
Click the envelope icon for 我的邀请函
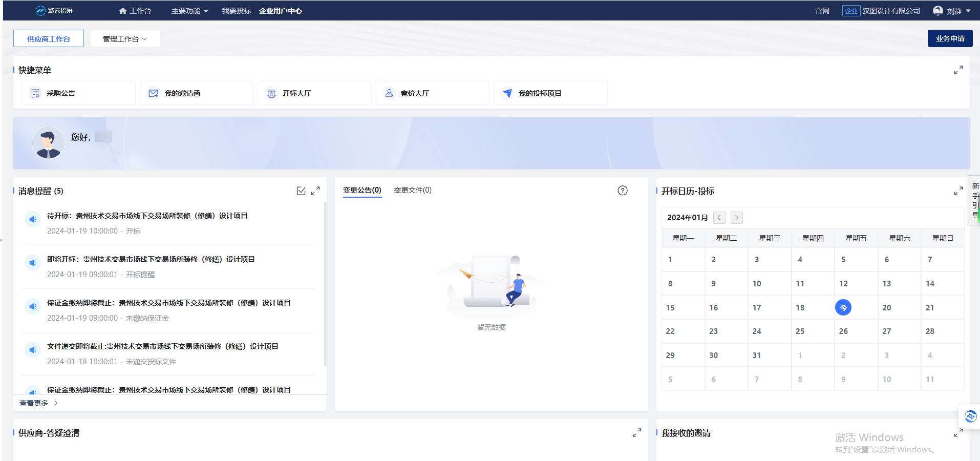tap(153, 93)
